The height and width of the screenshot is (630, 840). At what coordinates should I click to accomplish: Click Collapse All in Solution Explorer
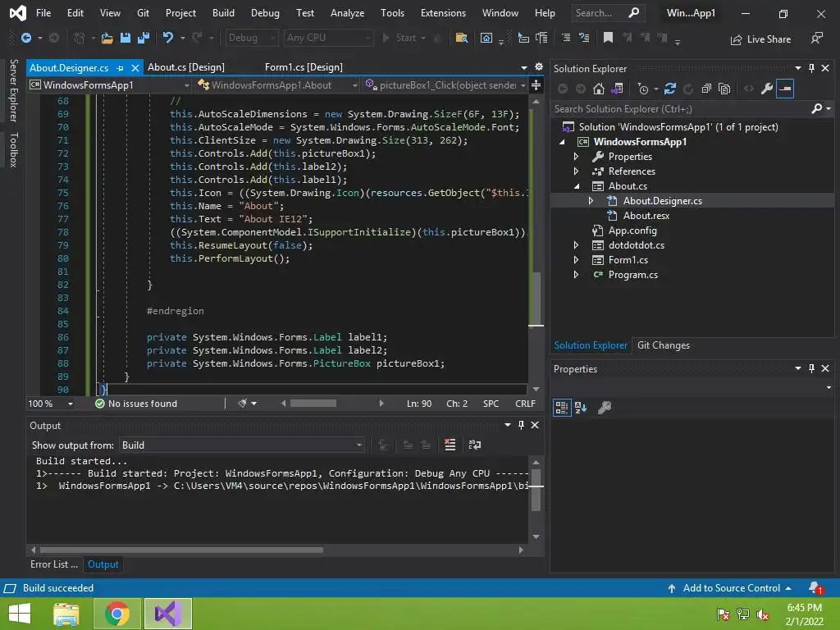click(705, 89)
